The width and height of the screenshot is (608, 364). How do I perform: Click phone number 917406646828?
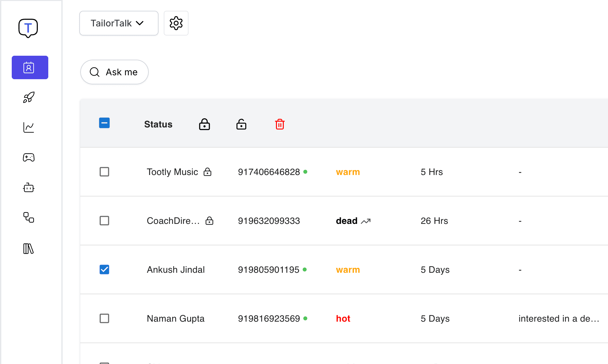point(269,172)
